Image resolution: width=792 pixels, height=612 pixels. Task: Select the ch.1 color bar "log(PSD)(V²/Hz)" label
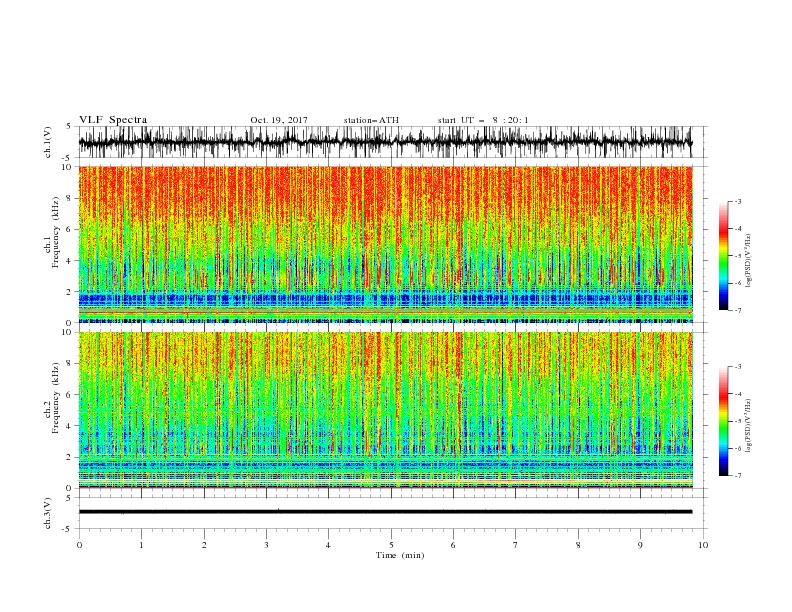[x=749, y=261]
